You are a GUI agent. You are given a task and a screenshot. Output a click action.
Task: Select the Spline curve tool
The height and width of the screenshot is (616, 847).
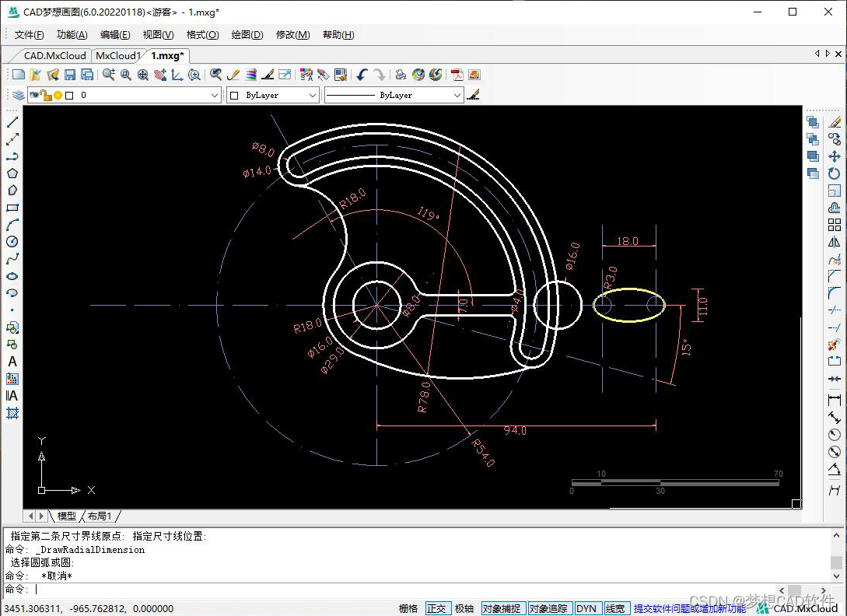(x=12, y=259)
